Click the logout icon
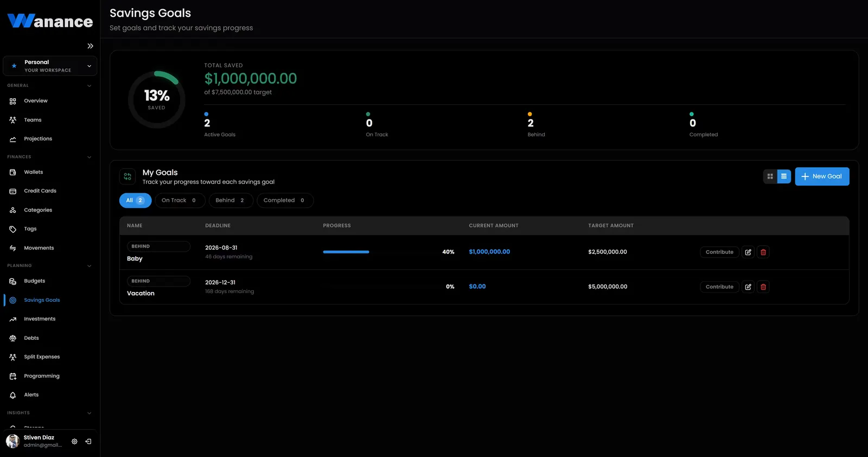 [x=88, y=442]
